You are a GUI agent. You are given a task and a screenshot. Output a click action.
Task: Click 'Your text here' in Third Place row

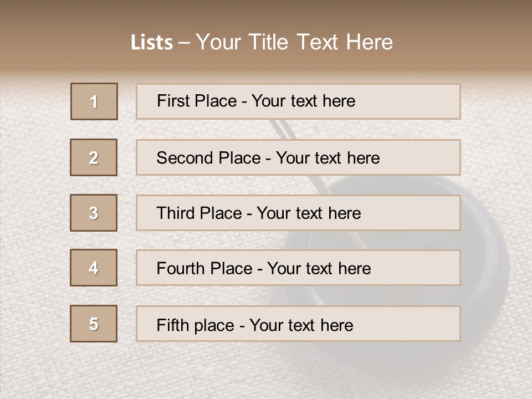309,213
